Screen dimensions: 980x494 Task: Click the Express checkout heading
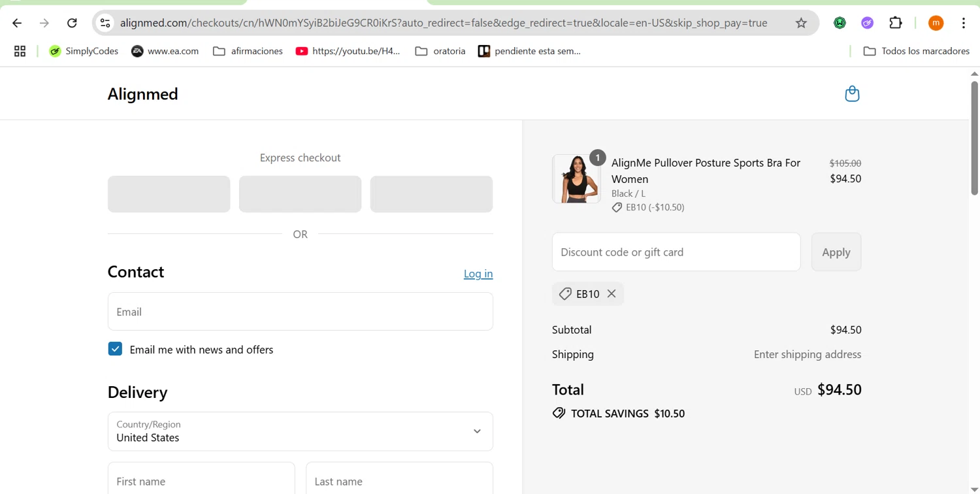pyautogui.click(x=301, y=157)
